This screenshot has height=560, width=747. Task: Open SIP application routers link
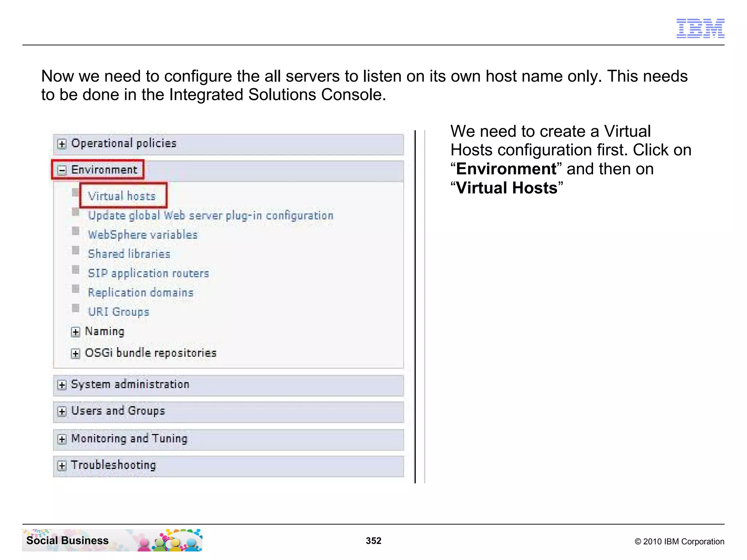pyautogui.click(x=148, y=273)
